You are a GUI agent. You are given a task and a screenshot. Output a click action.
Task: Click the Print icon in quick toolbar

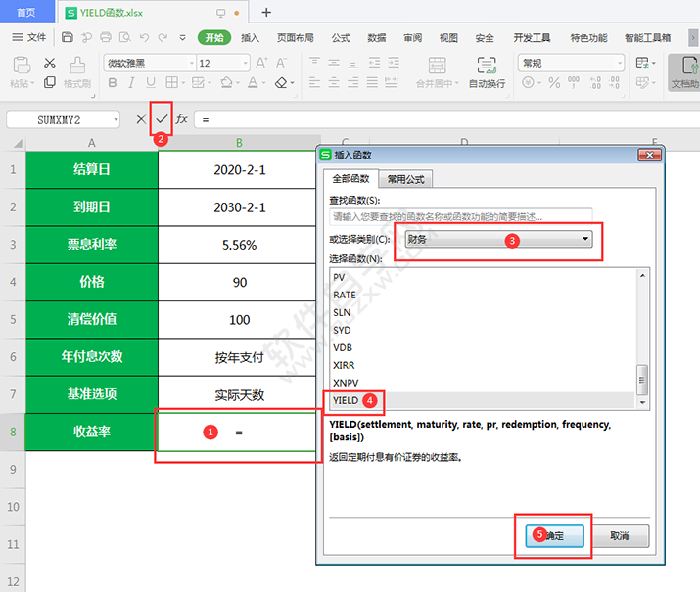[x=106, y=37]
